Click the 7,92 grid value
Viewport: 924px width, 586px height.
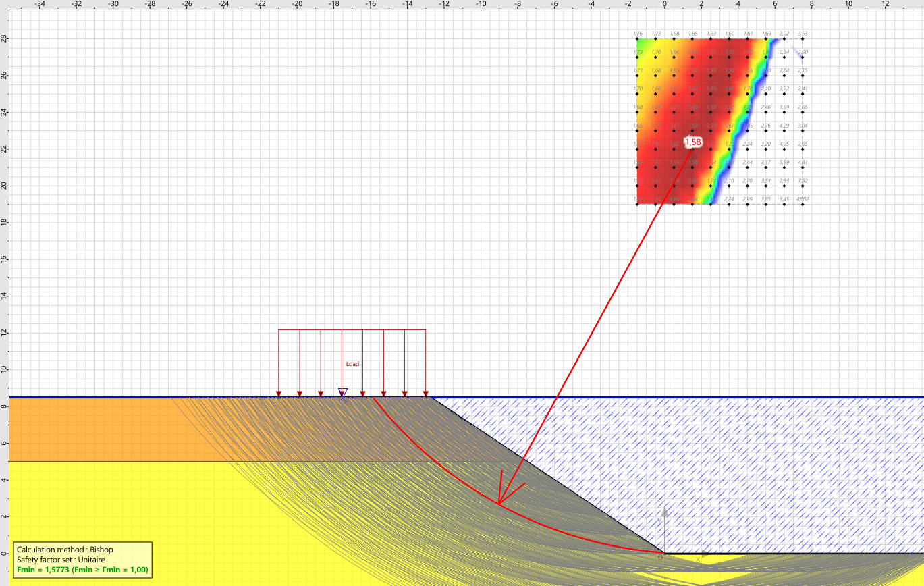(803, 181)
